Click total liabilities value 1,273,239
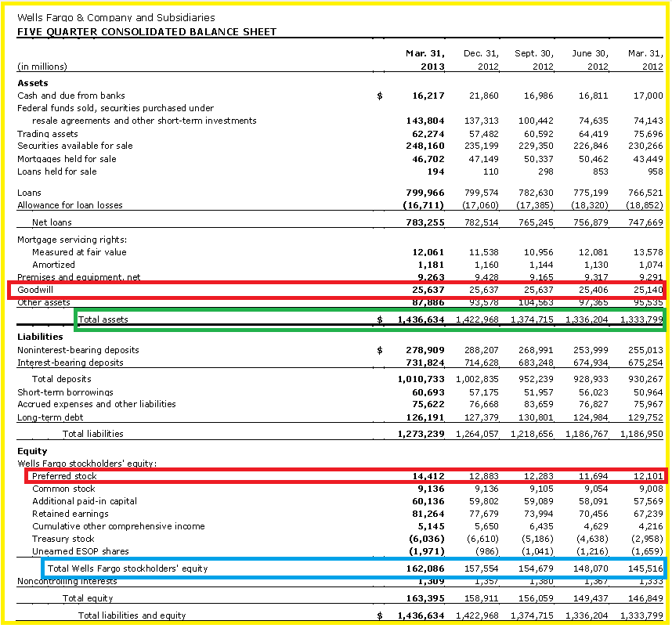The width and height of the screenshot is (672, 628). coord(421,434)
